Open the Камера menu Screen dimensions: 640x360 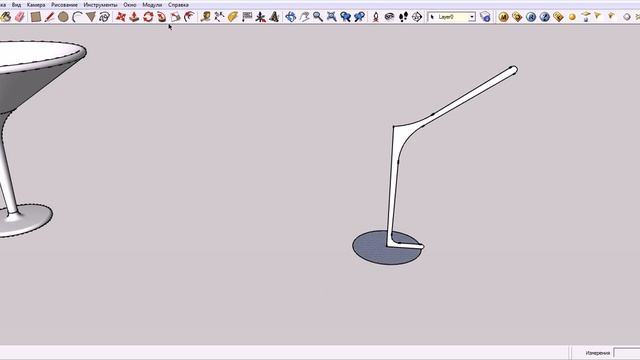coord(36,5)
